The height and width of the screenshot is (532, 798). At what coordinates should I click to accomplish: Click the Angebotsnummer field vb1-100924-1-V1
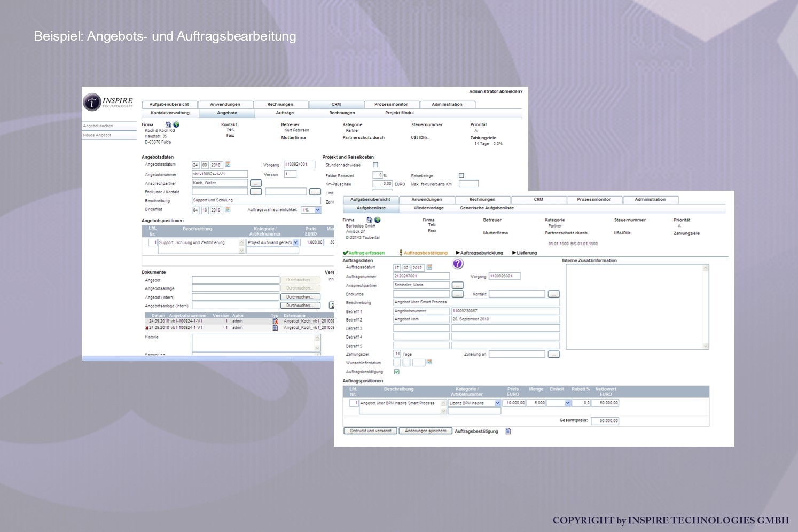tap(220, 174)
